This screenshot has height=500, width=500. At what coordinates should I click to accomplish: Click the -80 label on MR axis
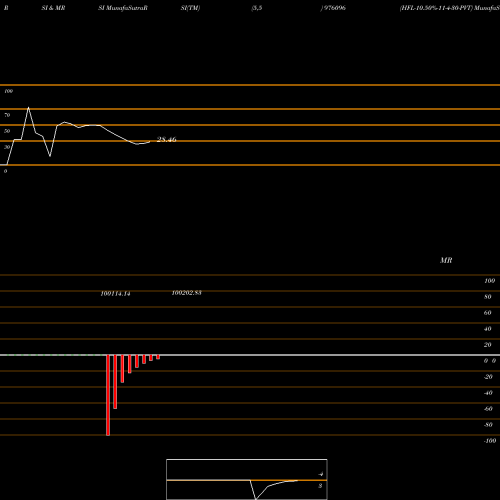pos(488,425)
